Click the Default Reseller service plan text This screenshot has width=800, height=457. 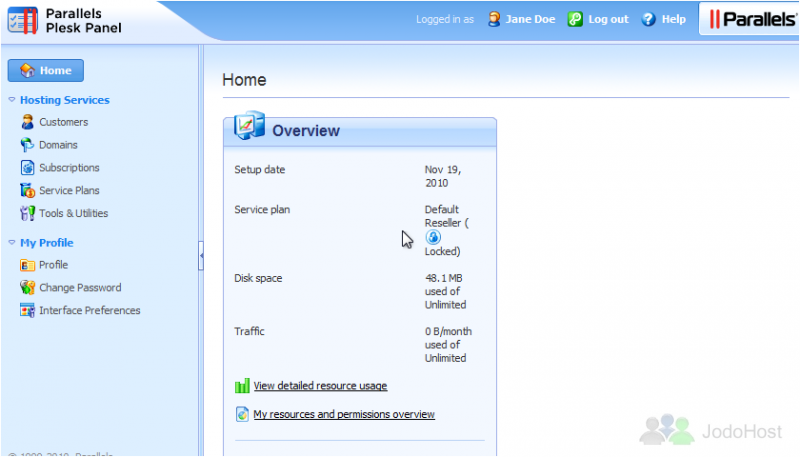coord(446,216)
